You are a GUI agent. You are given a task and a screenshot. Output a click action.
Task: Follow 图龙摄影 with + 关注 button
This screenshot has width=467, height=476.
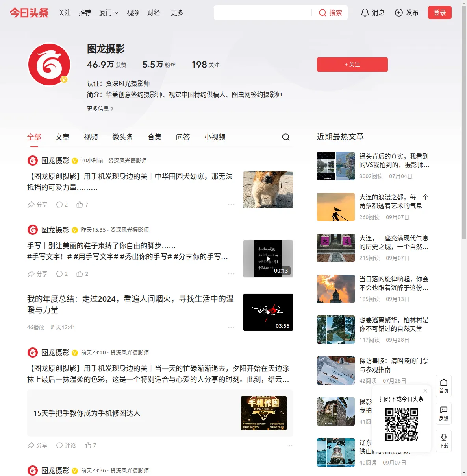pos(352,65)
